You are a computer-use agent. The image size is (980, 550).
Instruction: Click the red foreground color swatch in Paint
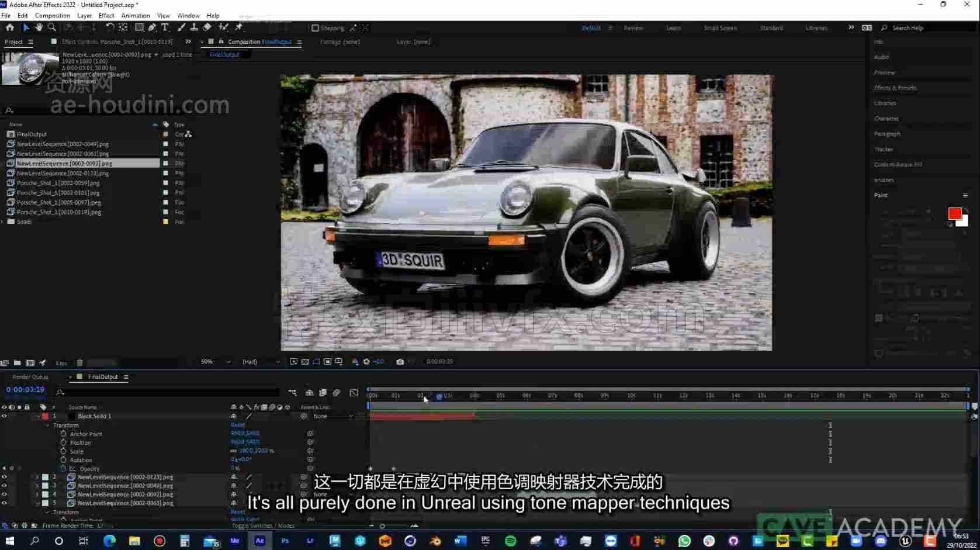[954, 214]
